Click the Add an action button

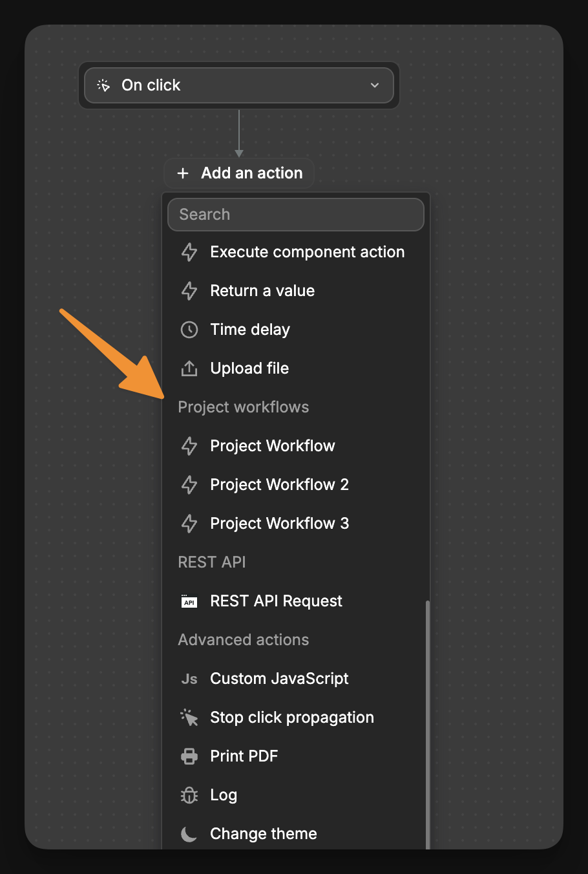point(238,173)
